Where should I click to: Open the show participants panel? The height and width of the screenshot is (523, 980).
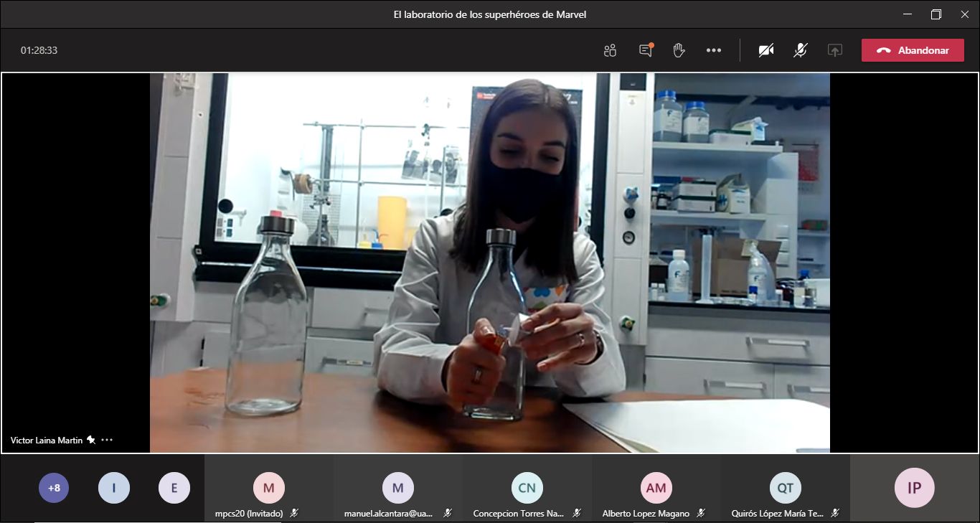tap(610, 50)
